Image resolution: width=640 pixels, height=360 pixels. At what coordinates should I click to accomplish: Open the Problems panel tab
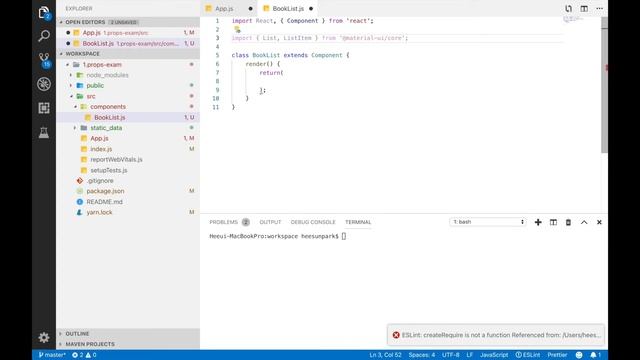point(229,222)
